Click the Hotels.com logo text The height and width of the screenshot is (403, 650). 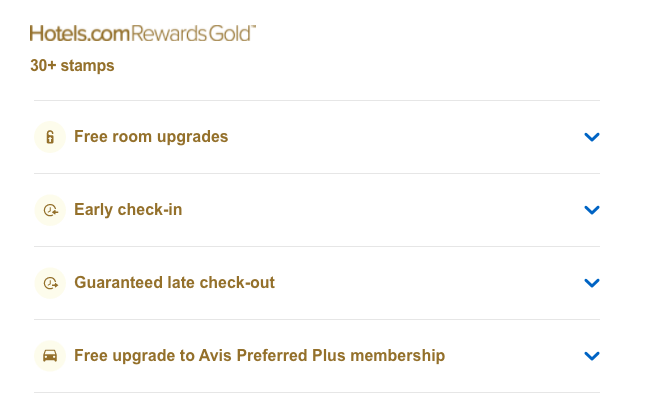pos(81,34)
